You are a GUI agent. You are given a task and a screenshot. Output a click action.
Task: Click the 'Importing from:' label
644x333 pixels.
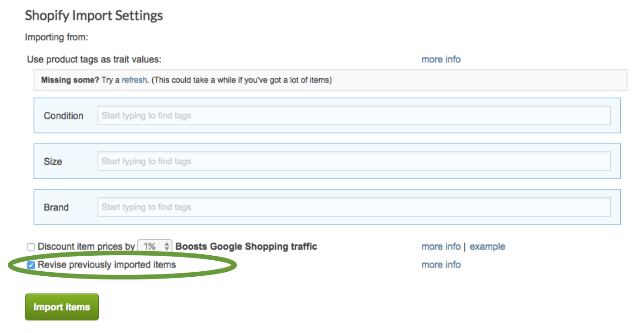click(x=56, y=38)
